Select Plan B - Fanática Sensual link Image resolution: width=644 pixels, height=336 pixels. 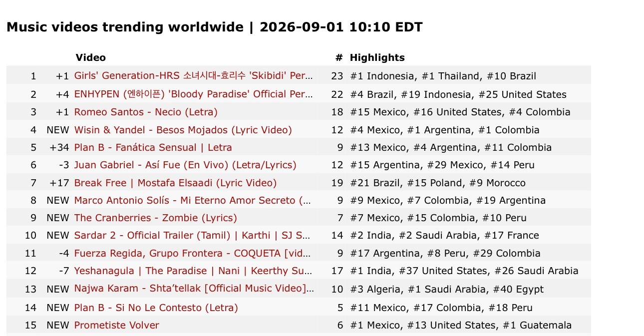[x=153, y=147]
